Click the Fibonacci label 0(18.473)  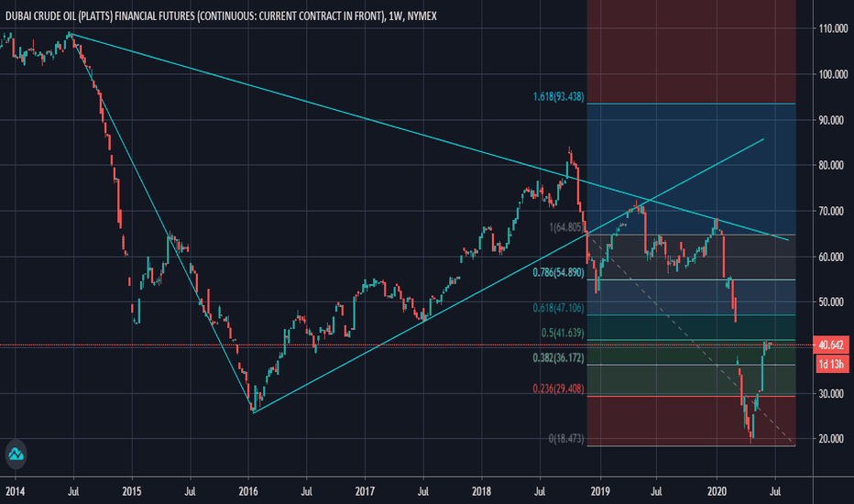point(566,439)
